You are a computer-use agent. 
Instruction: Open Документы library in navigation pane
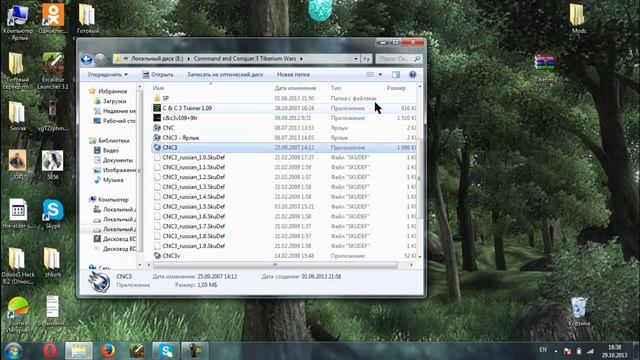tap(118, 160)
